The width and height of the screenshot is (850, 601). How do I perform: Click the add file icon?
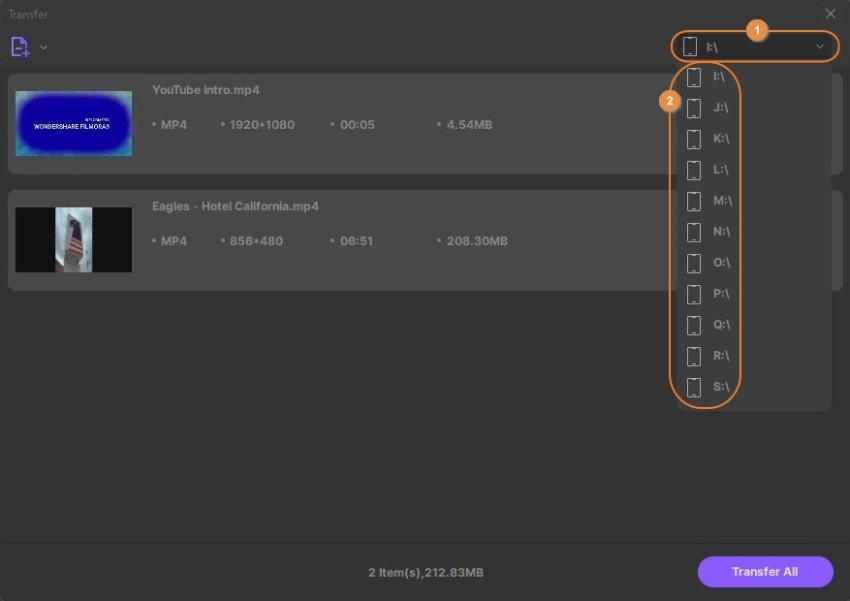click(x=20, y=47)
